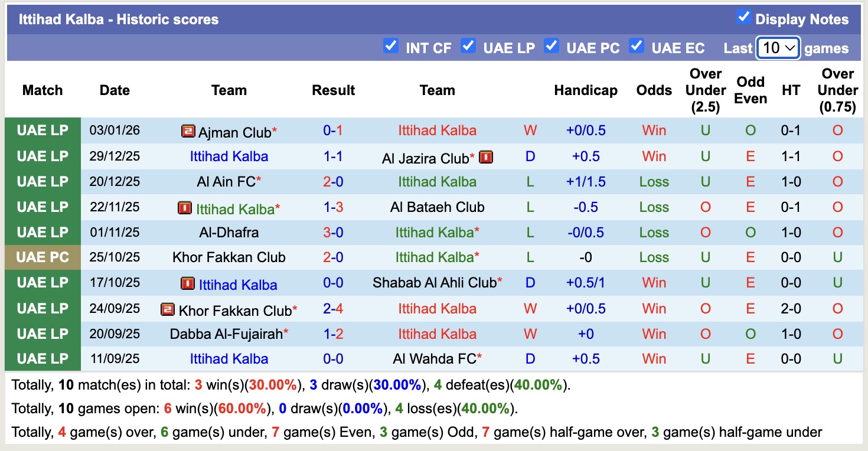
Task: Click the Handicap column header
Action: 586,90
